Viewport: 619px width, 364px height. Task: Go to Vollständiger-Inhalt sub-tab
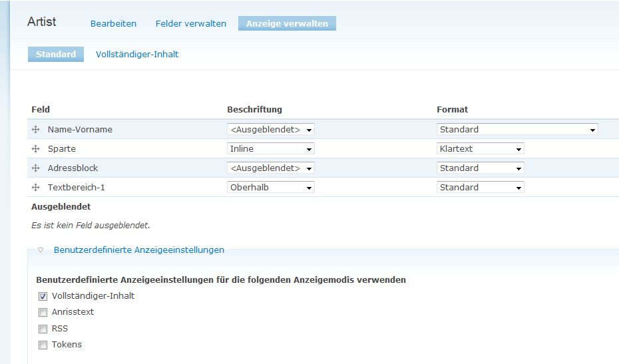[x=137, y=54]
